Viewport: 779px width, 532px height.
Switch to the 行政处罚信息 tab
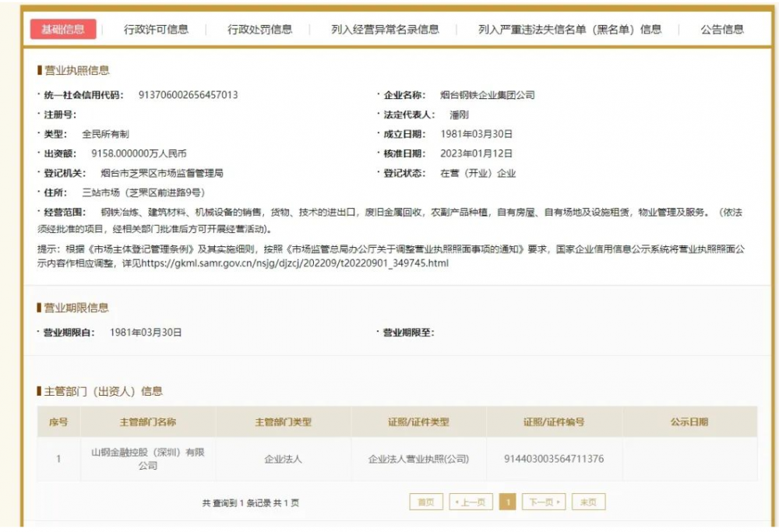pyautogui.click(x=259, y=30)
